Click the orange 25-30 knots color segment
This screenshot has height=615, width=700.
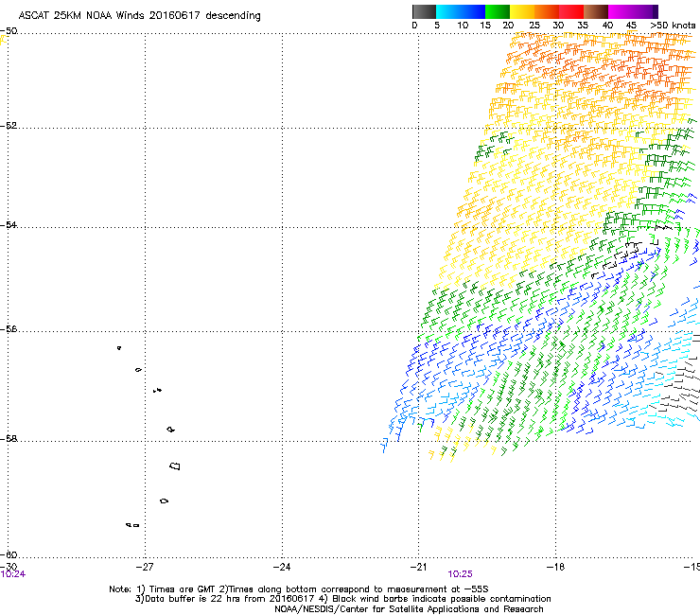pyautogui.click(x=547, y=11)
